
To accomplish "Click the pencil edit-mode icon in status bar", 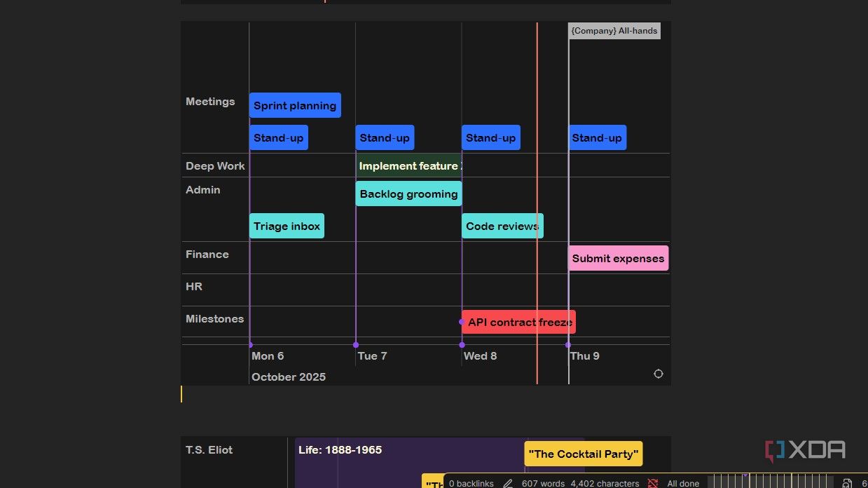I will [508, 483].
